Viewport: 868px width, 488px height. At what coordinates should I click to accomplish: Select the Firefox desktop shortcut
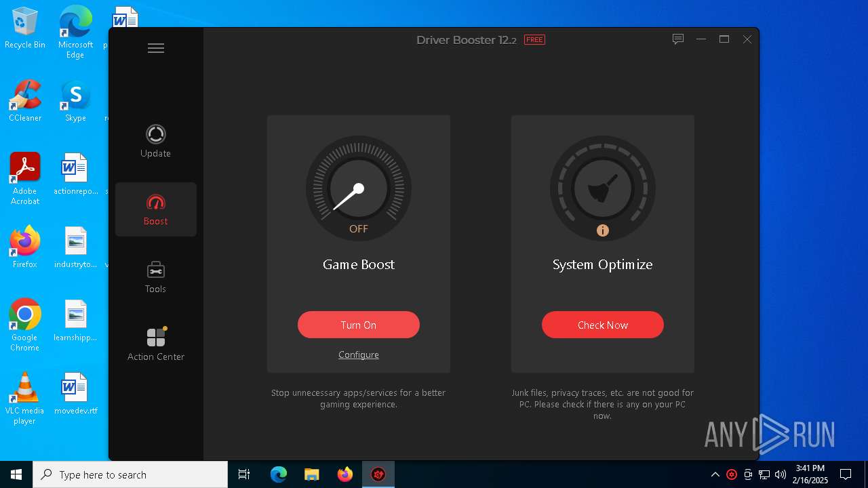pos(25,247)
